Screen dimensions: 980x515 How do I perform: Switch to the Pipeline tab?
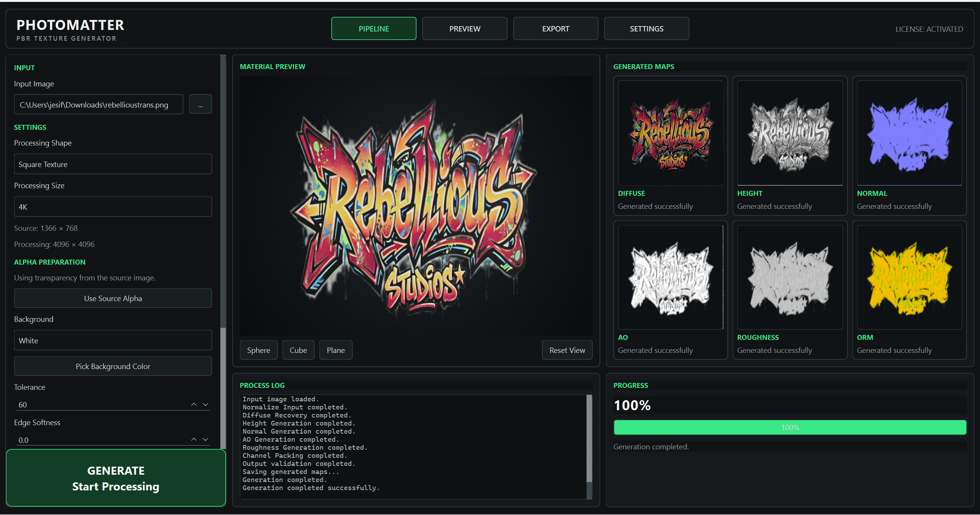tap(374, 29)
